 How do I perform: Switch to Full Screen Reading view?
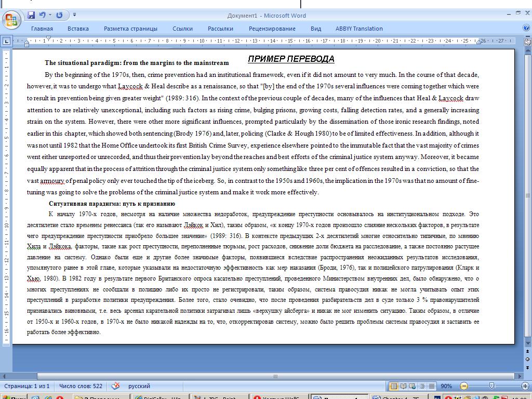click(x=403, y=386)
